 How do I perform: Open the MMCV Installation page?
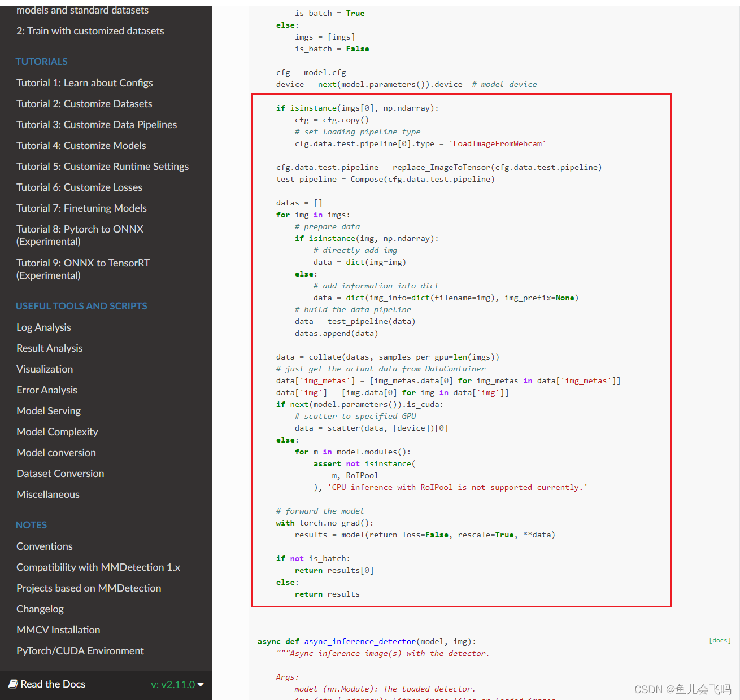58,629
